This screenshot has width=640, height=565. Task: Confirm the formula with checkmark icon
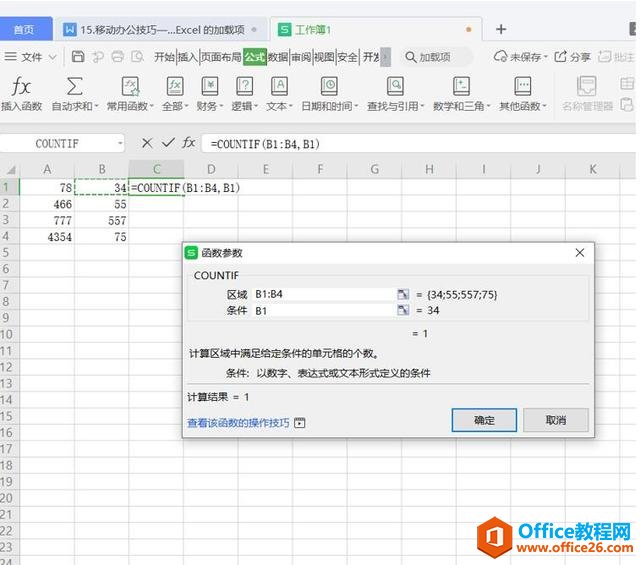pyautogui.click(x=168, y=143)
